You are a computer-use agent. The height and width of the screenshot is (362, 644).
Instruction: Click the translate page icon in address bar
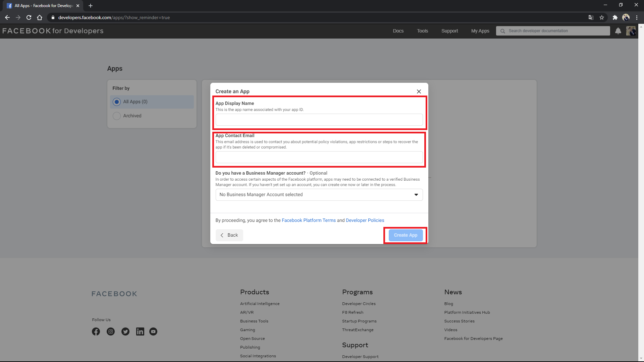pos(591,17)
